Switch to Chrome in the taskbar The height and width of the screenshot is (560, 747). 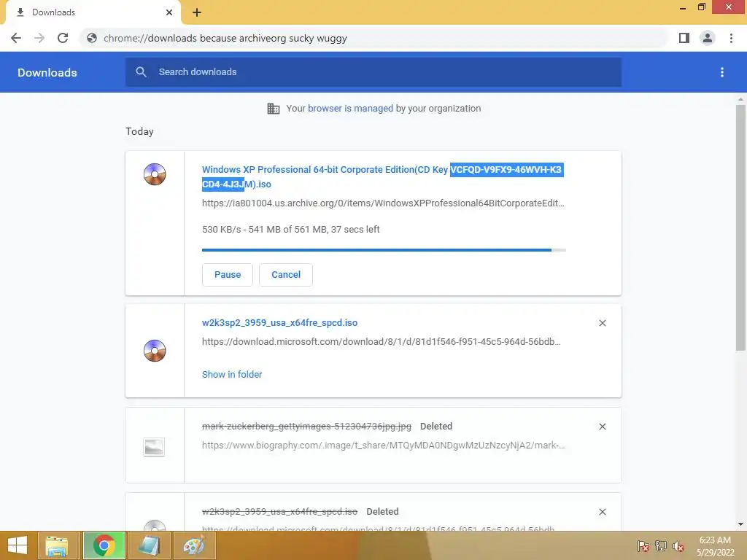[x=104, y=545]
